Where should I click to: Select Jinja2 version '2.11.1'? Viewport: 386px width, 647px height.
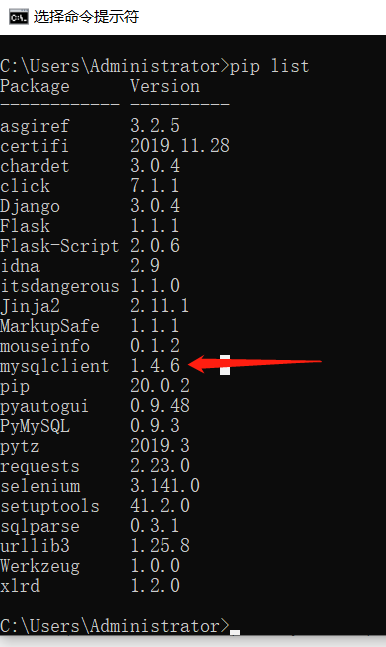tap(160, 306)
